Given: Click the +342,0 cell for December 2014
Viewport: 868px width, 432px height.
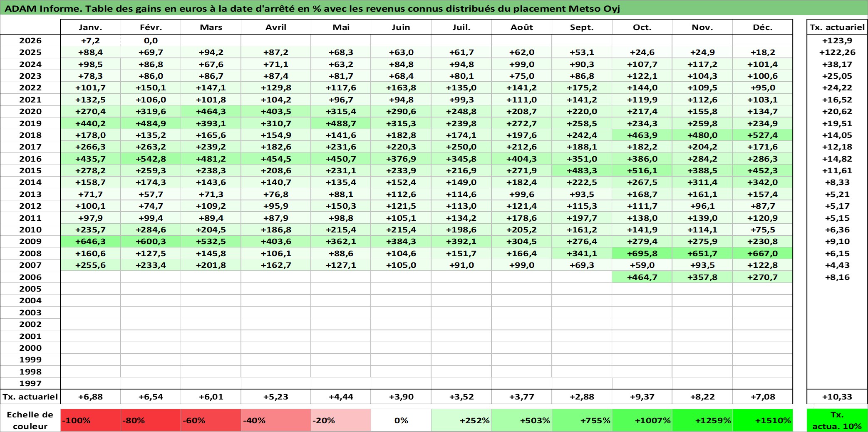Looking at the screenshot, I should 763,182.
